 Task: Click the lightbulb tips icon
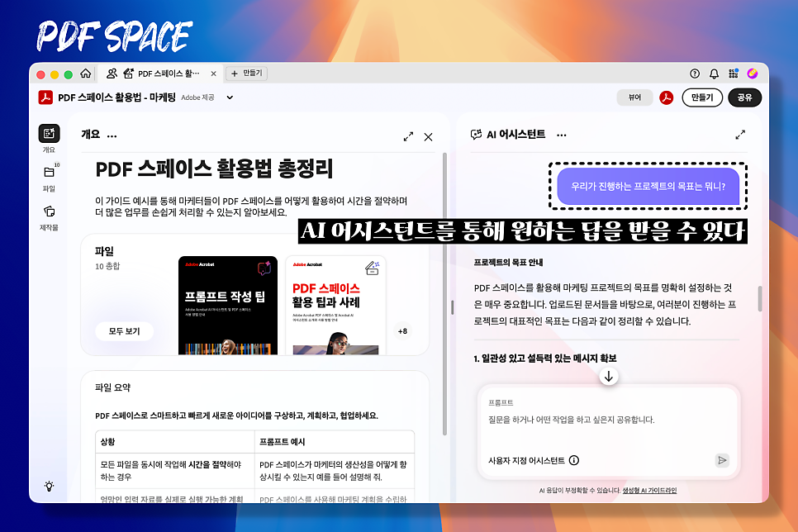point(49,487)
